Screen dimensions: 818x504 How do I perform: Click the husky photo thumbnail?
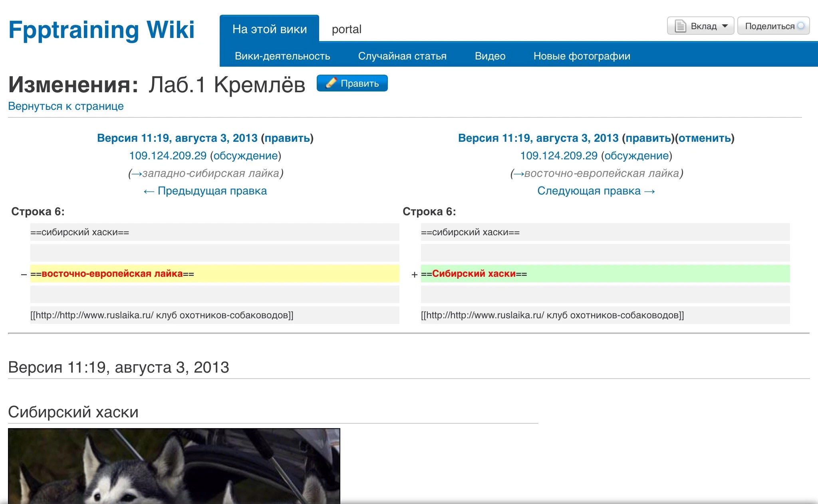point(174,466)
